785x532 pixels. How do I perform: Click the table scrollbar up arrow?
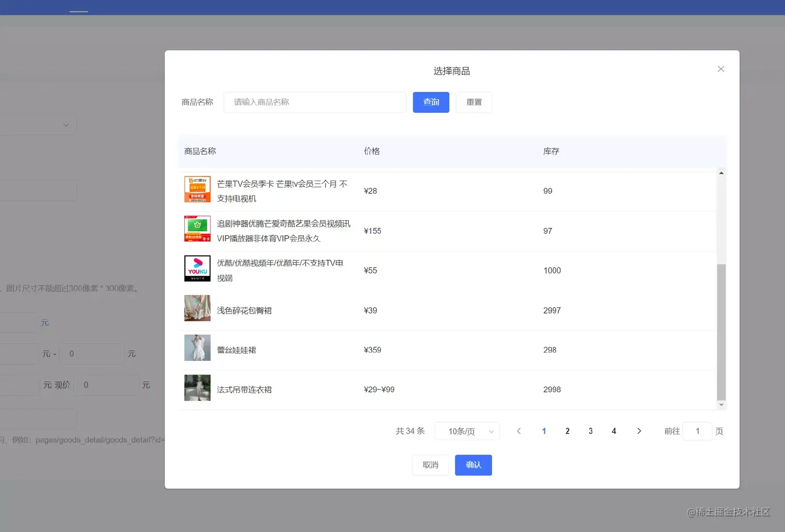721,173
